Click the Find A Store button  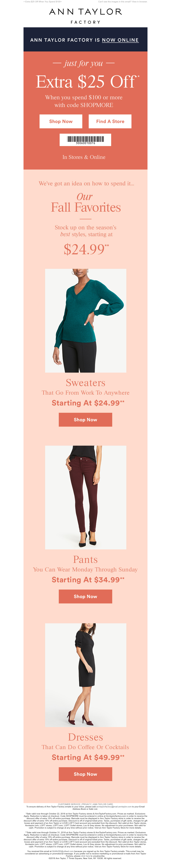pos(110,121)
